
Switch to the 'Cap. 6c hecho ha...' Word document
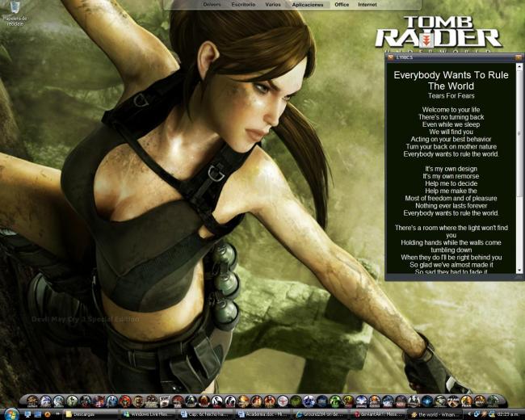(x=205, y=414)
